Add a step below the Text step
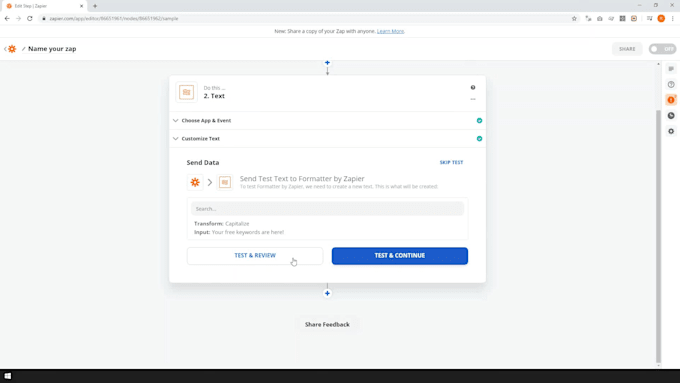This screenshot has height=383, width=680. [327, 294]
